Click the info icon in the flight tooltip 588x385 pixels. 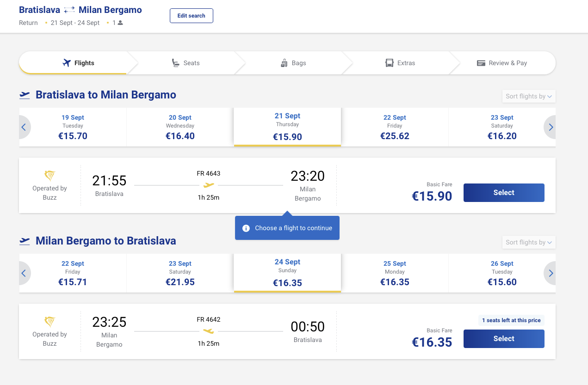click(246, 228)
